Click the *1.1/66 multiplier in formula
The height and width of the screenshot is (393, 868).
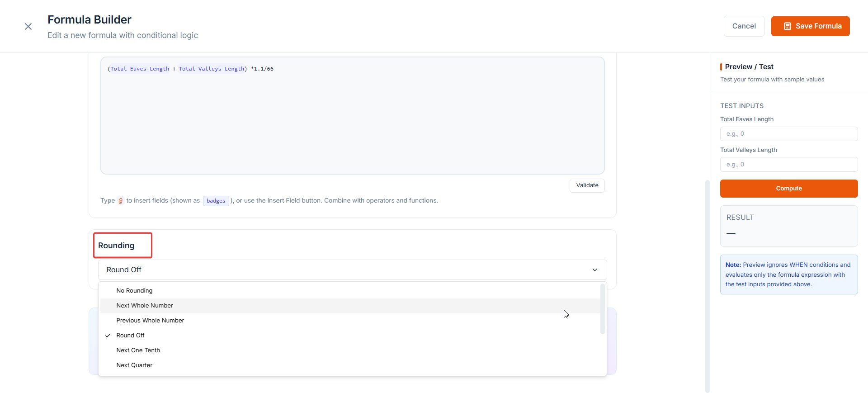[262, 69]
